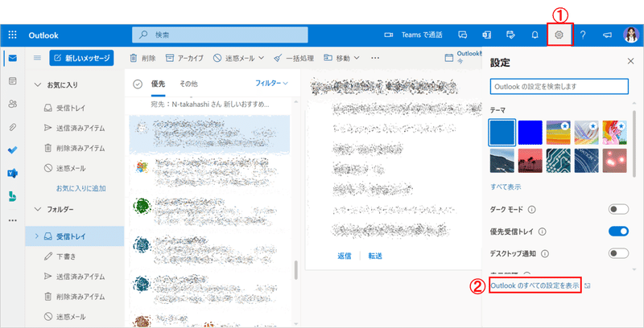644x328 pixels.
Task: Open the Office apps icon in header
Action: tap(487, 35)
